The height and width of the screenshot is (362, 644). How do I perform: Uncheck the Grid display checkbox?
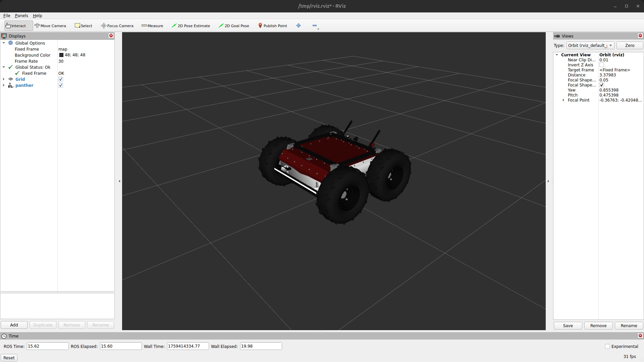click(61, 79)
